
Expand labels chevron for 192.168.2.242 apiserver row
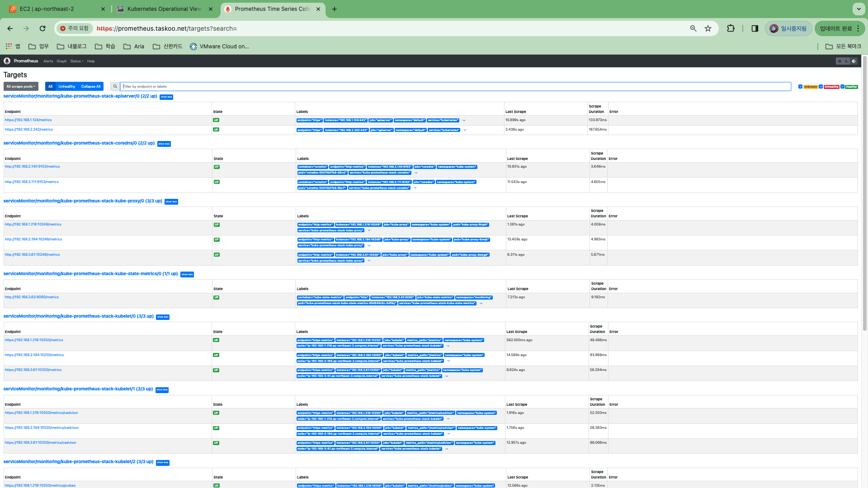[x=465, y=130]
